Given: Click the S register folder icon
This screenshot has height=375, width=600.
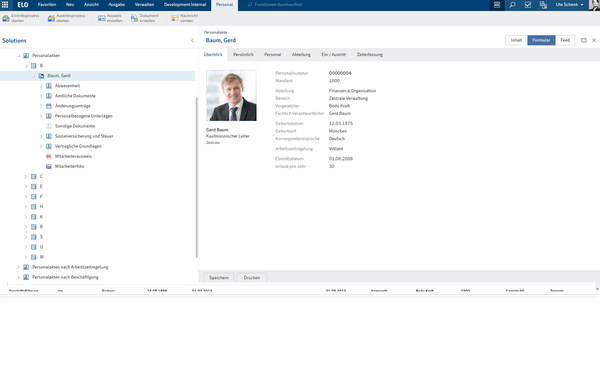Looking at the screenshot, I should click(34, 237).
